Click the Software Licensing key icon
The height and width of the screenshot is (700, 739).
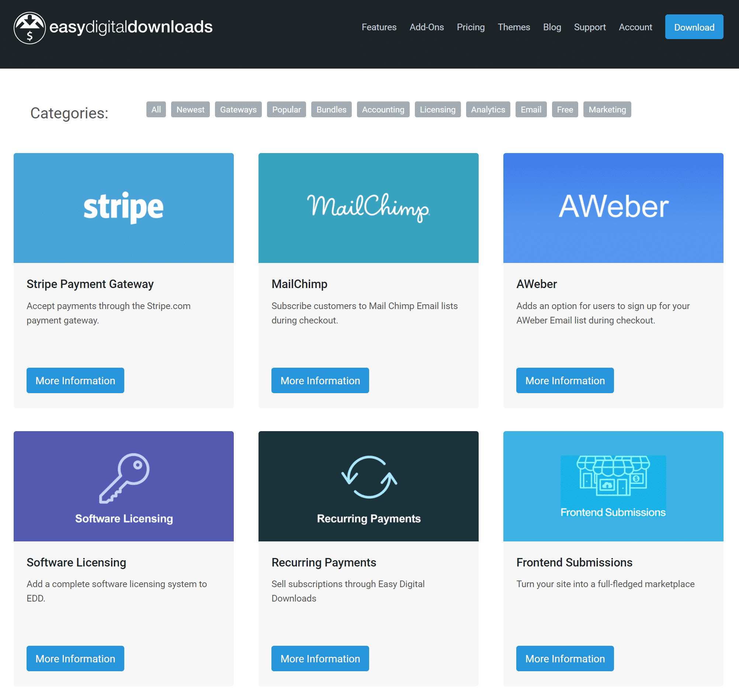point(124,476)
